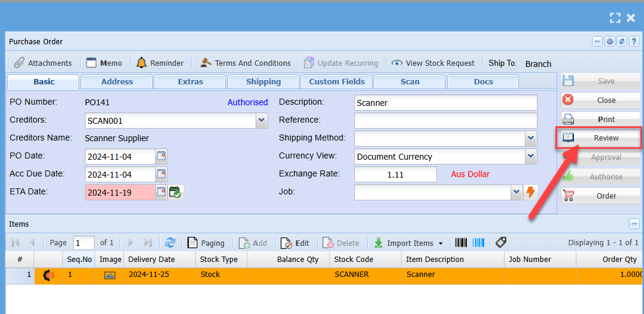Open the PO Date calendar picker

[161, 157]
